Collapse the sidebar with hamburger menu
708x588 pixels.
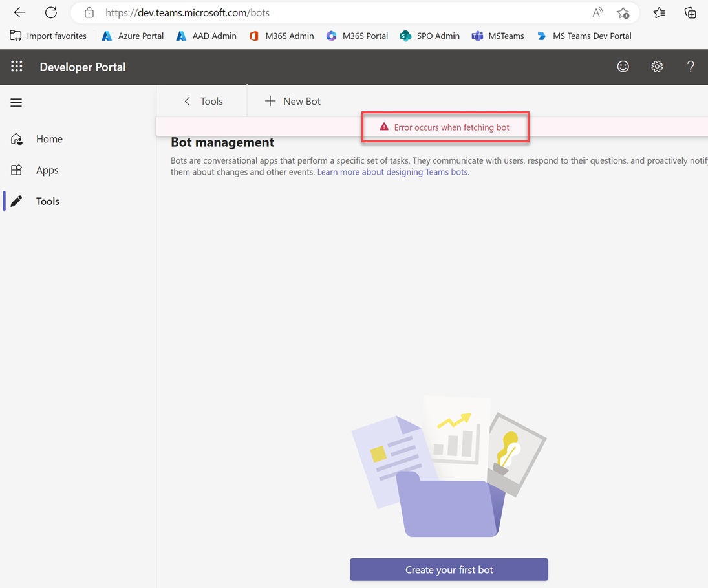click(16, 102)
